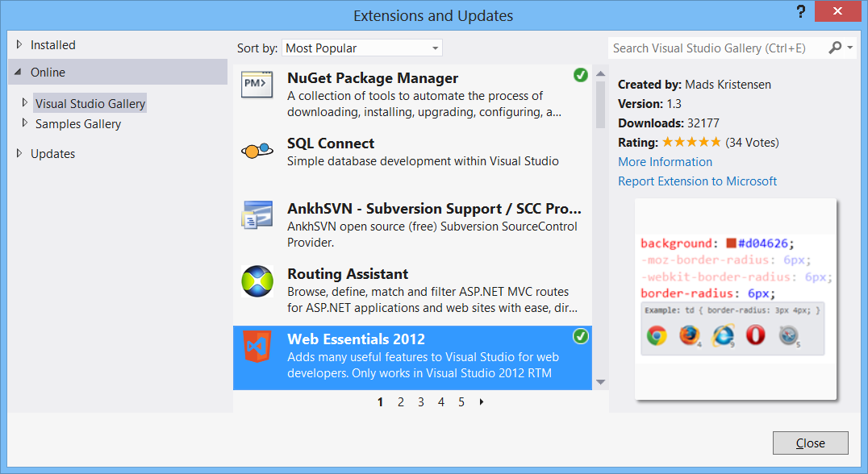
Task: Go to results page 4
Action: [x=441, y=402]
